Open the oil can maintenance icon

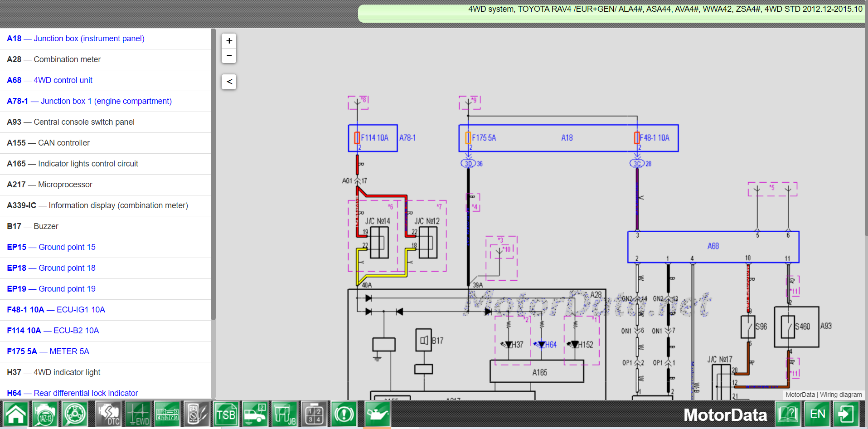[x=377, y=414]
